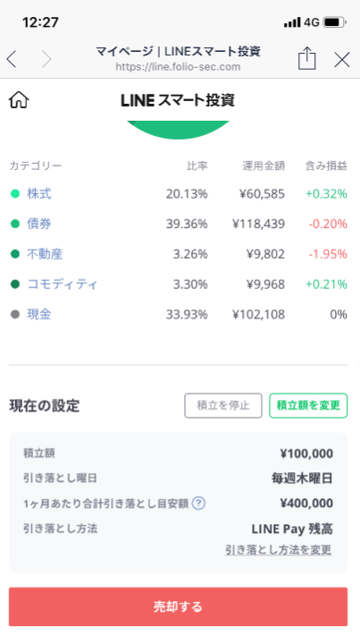Tap the 含み損益 column header
Image resolution: width=360 pixels, height=644 pixels.
tap(326, 165)
